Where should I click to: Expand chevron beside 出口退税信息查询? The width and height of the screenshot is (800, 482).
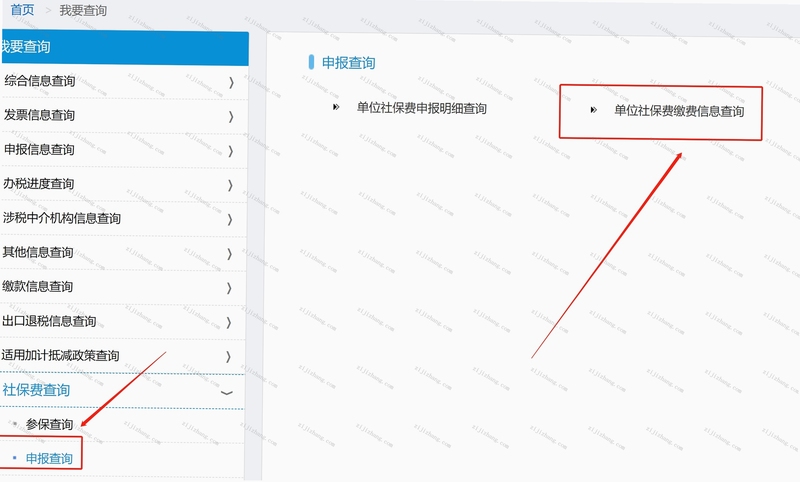coord(229,322)
